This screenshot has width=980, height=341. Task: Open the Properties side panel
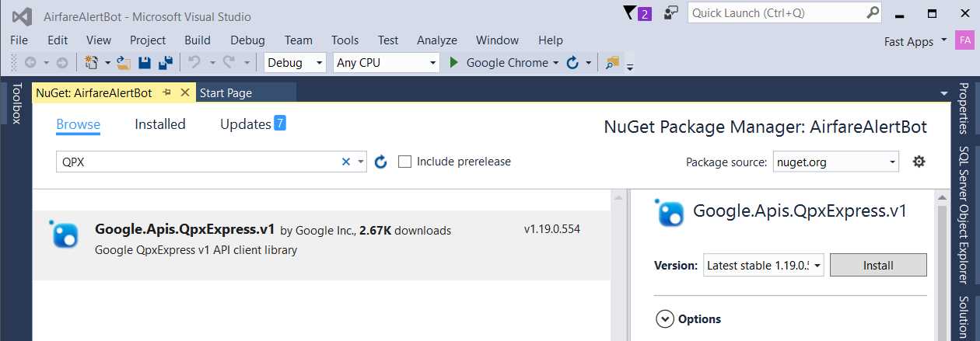tap(964, 109)
